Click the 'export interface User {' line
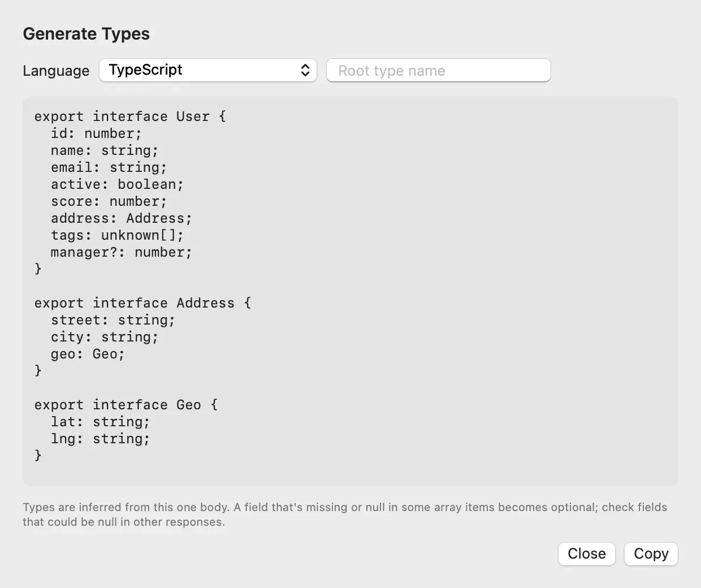Image resolution: width=701 pixels, height=588 pixels. coord(130,116)
